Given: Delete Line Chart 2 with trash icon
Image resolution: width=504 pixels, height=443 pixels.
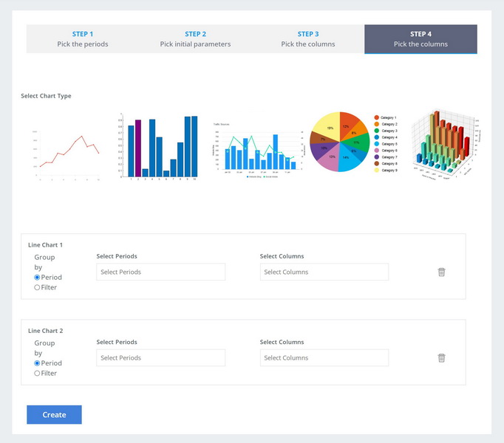Looking at the screenshot, I should click(x=441, y=358).
